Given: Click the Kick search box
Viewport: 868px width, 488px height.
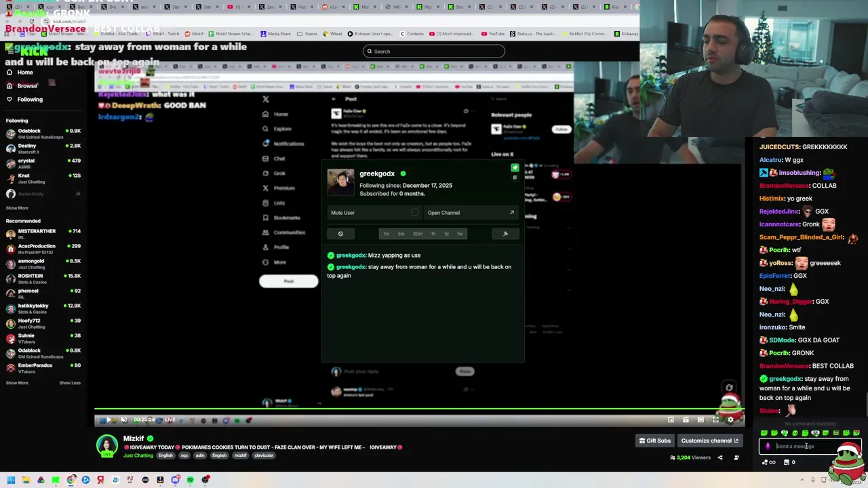Looking at the screenshot, I should pos(434,52).
